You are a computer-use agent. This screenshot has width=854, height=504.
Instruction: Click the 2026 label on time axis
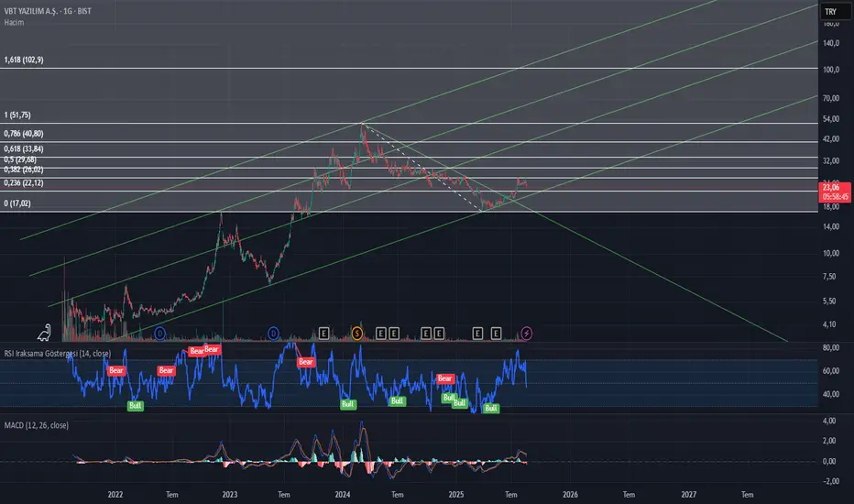coord(570,495)
